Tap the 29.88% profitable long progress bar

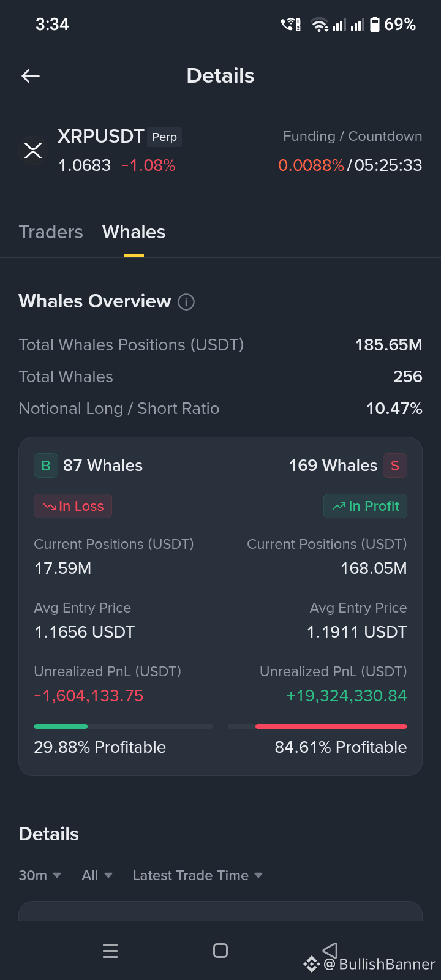pos(123,726)
